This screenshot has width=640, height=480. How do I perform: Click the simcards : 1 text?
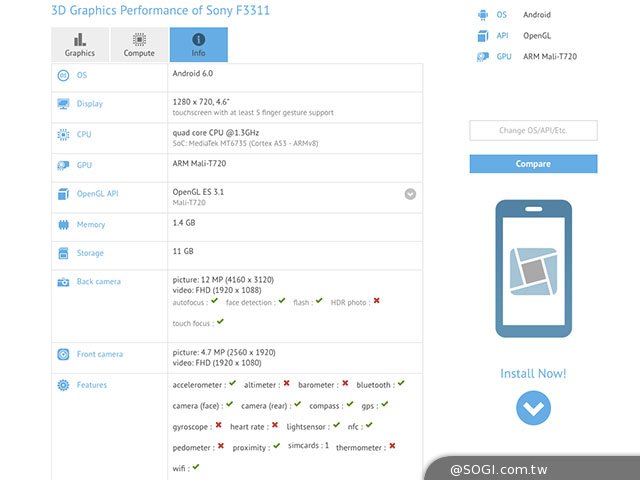[x=309, y=446]
